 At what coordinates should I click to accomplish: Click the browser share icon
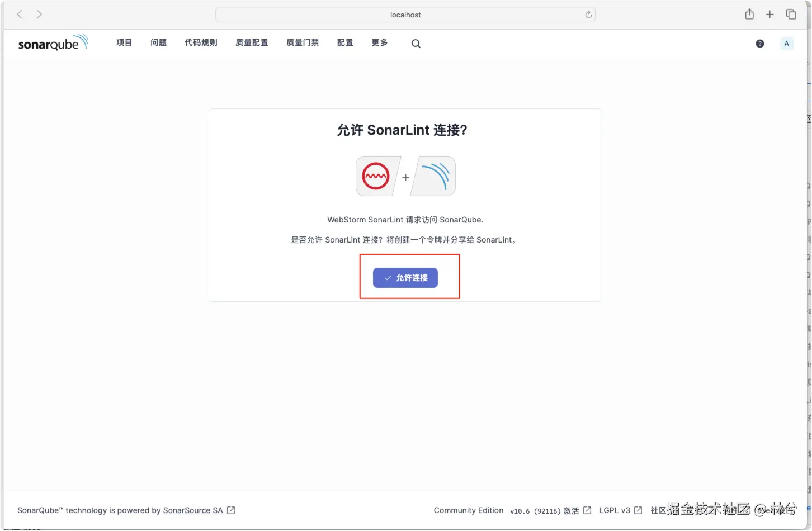click(x=749, y=15)
